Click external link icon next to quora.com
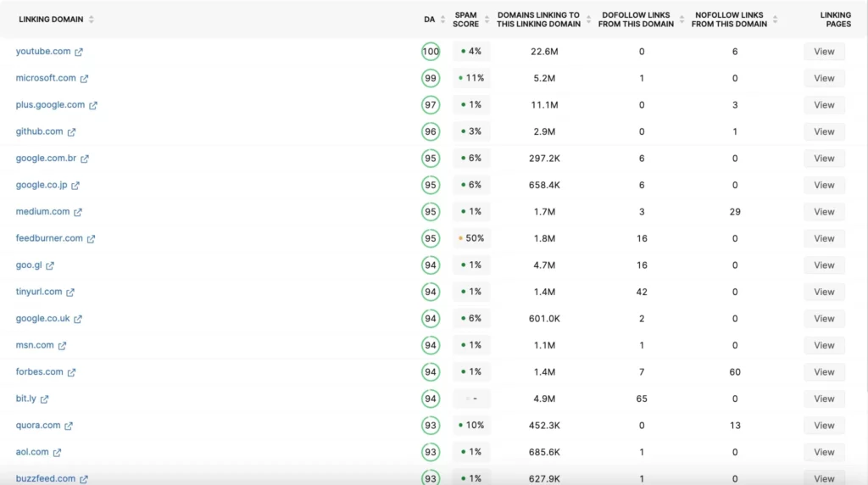 (69, 426)
